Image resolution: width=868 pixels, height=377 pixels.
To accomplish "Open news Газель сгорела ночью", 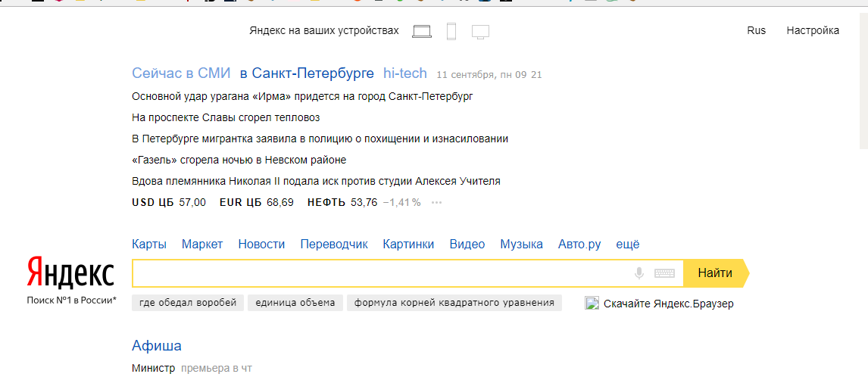I will [239, 160].
